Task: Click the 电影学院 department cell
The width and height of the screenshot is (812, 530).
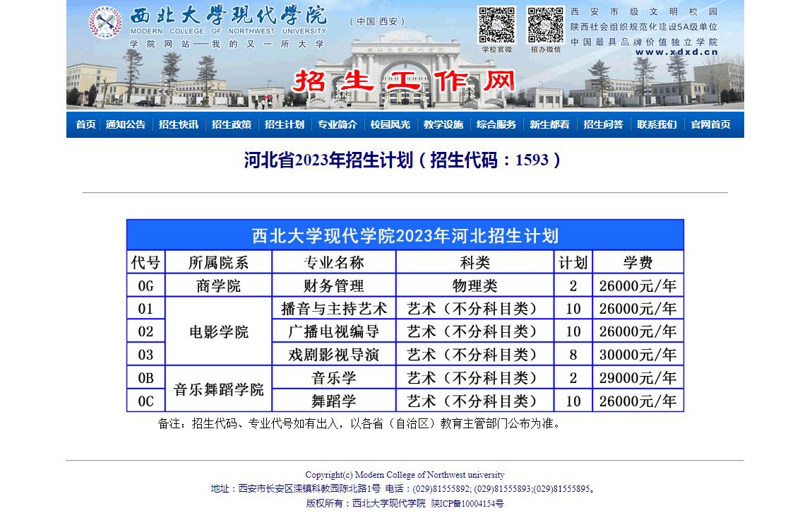Action: [219, 331]
